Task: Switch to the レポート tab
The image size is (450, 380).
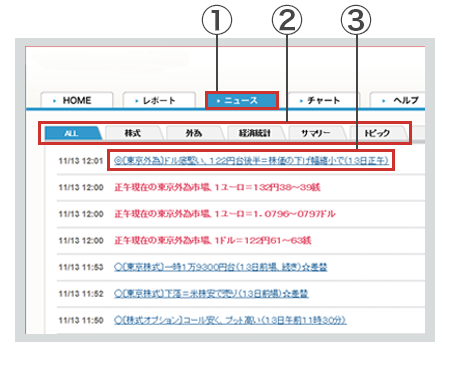Action: click(x=159, y=100)
